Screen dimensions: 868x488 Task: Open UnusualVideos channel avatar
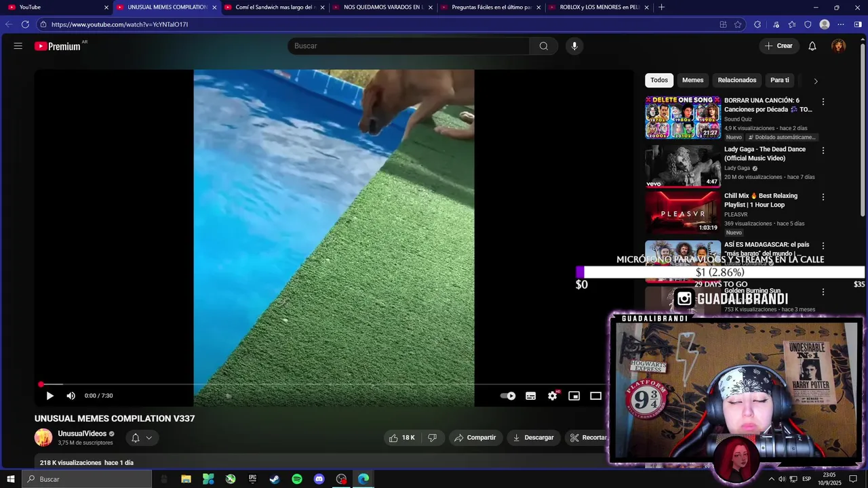[43, 438]
